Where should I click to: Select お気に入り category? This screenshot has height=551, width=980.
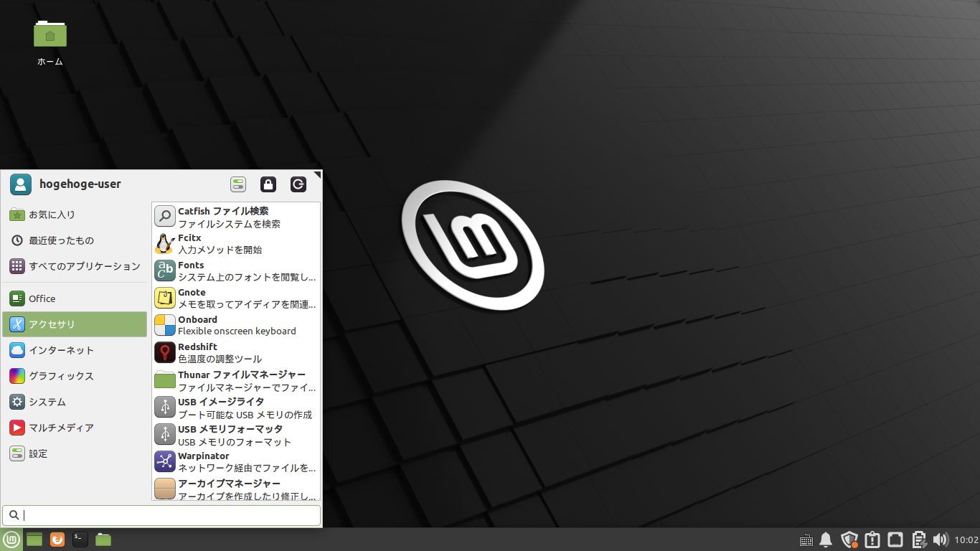(x=75, y=215)
